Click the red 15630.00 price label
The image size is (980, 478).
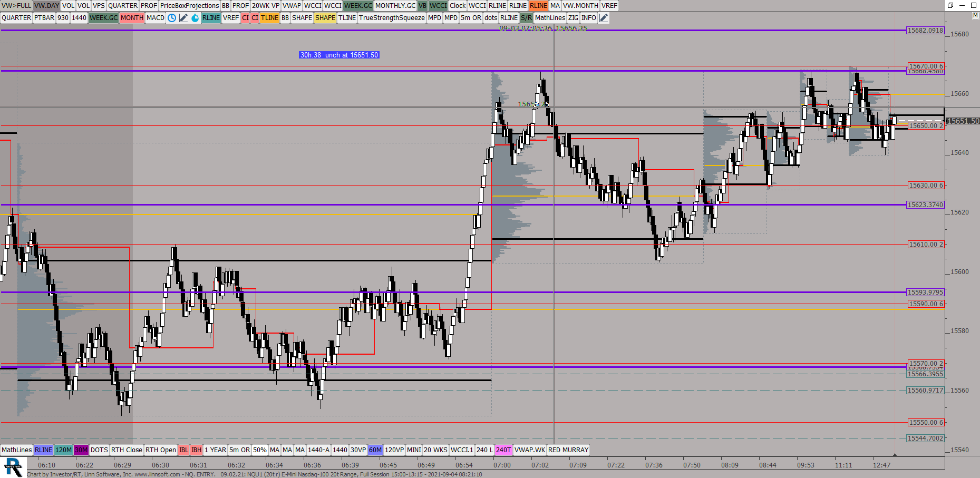[926, 186]
